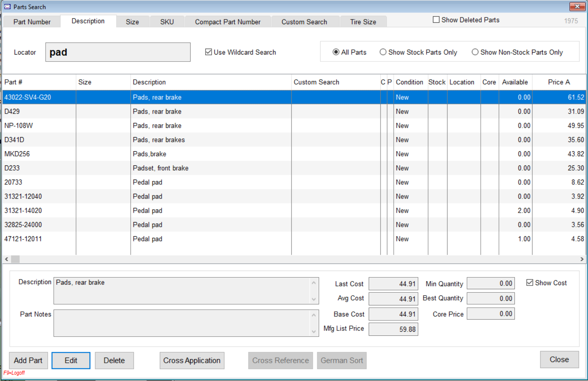This screenshot has width=588, height=381.
Task: Uncheck the Show Cost checkbox
Action: pos(530,283)
